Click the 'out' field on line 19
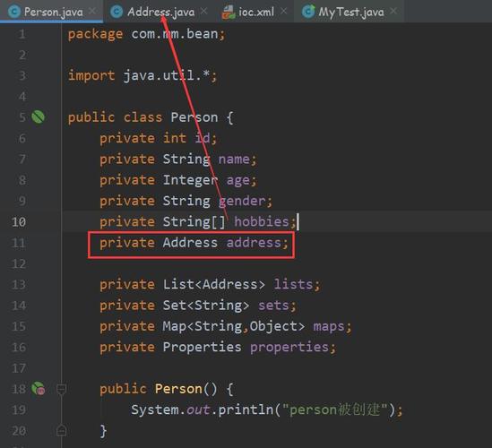Screen dimensions: 492x448 tap(198, 410)
